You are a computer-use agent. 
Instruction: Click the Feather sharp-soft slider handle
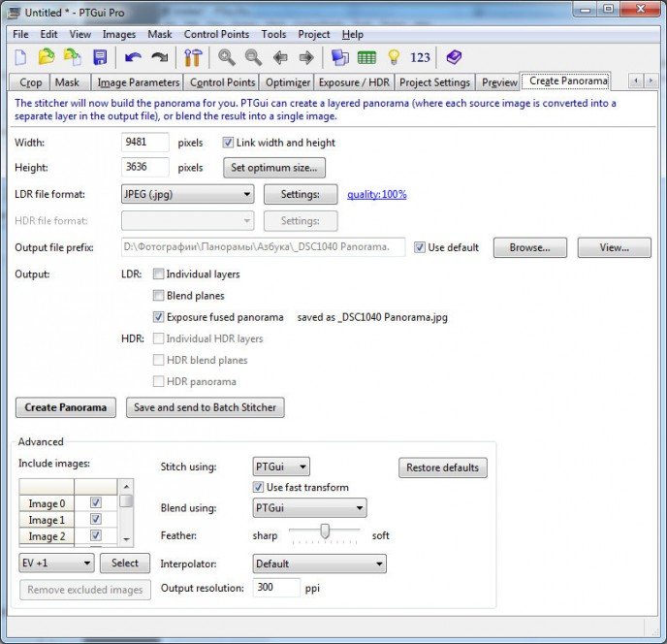pos(325,531)
